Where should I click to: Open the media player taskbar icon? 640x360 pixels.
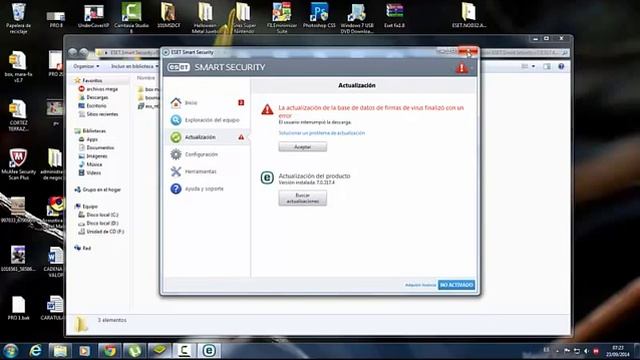(x=84, y=351)
